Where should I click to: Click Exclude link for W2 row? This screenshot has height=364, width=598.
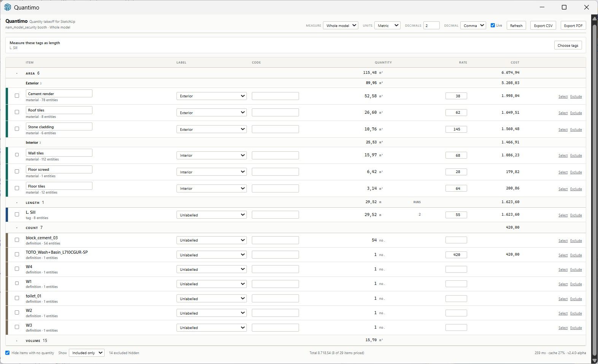coord(576,313)
